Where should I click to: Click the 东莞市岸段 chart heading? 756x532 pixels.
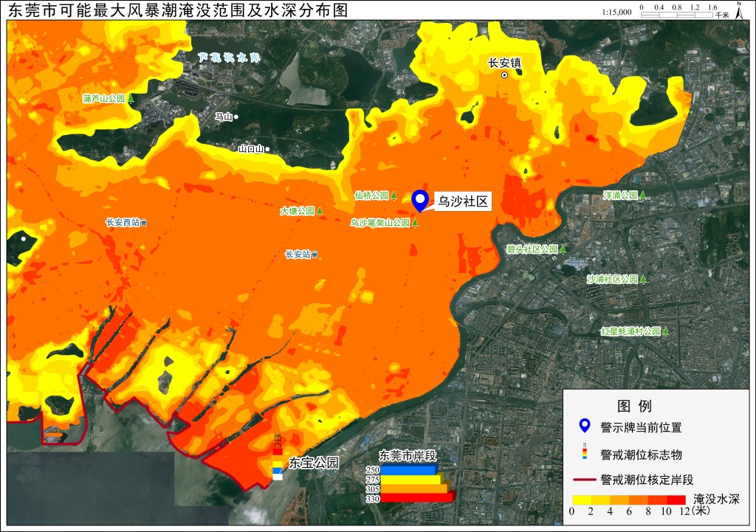pos(408,456)
